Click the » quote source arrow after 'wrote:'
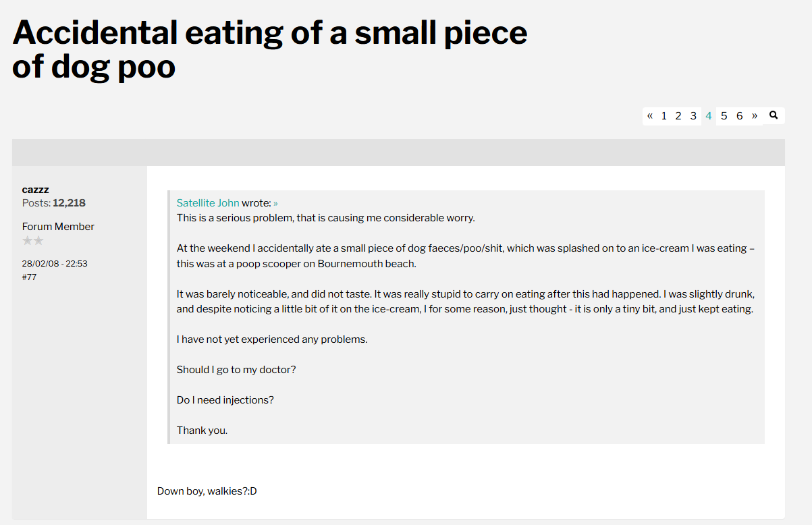812x525 pixels. [x=275, y=203]
